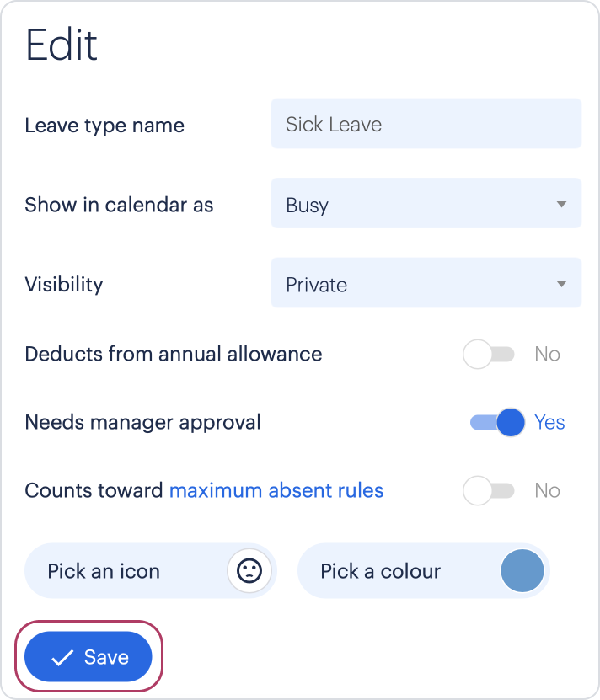
Task: Click the 'Yes' label beside manager approval
Action: 549,422
